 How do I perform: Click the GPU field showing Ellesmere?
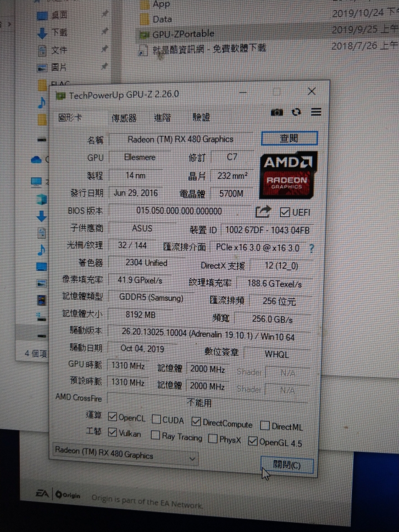coord(140,157)
